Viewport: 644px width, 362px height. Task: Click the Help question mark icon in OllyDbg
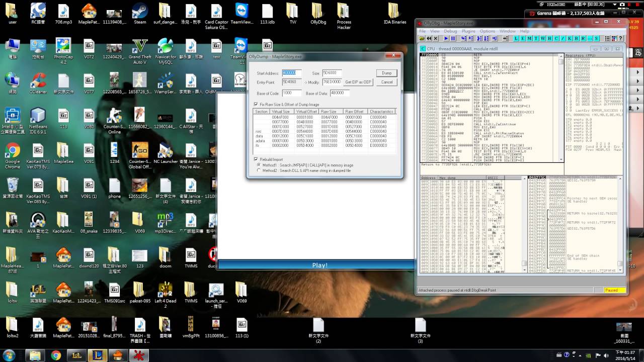[x=620, y=38]
